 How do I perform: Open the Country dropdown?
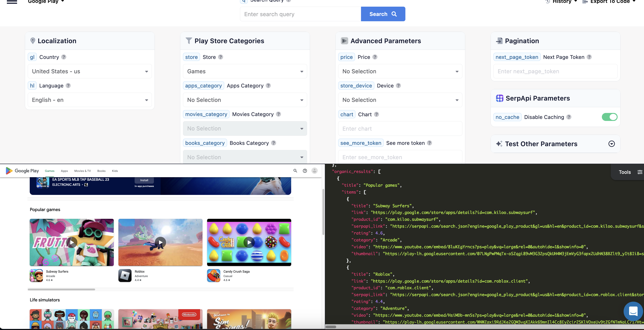[x=90, y=71]
